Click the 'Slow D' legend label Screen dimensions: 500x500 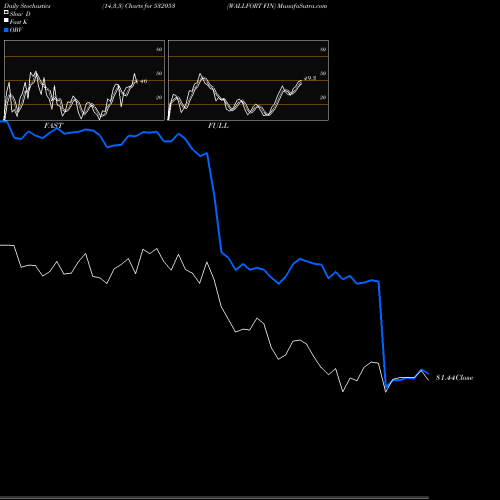pyautogui.click(x=20, y=14)
